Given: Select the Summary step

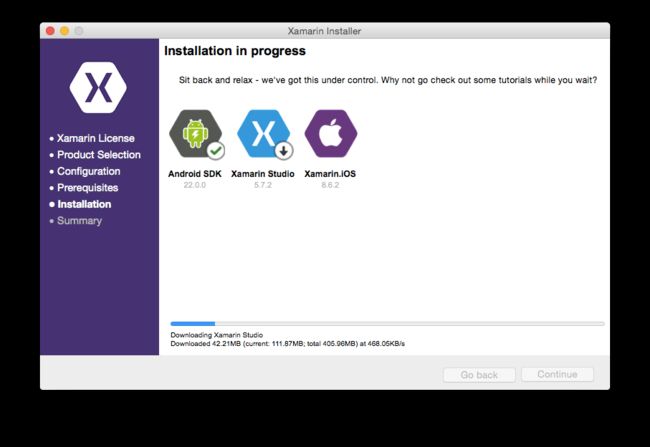Looking at the screenshot, I should tap(79, 221).
